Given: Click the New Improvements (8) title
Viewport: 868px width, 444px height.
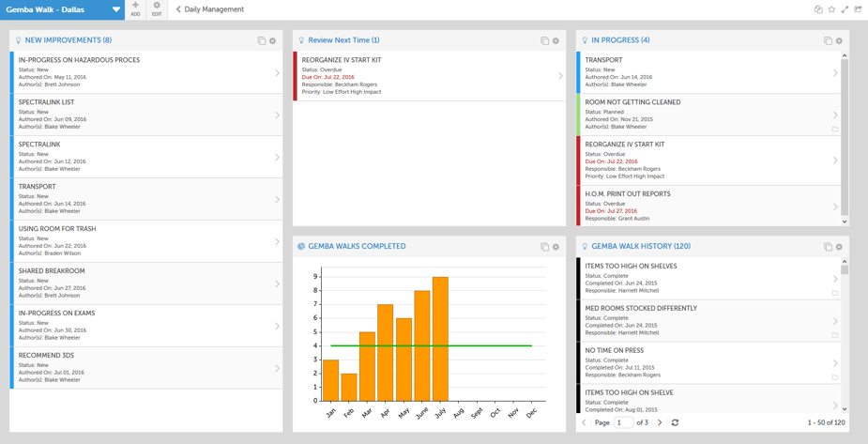Looking at the screenshot, I should tap(69, 40).
